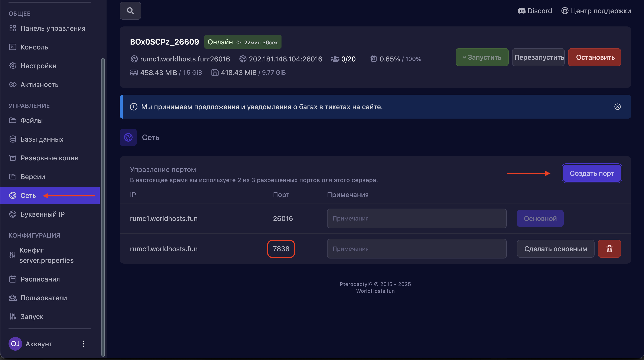Open the Консоль console page
The height and width of the screenshot is (360, 644).
pos(34,47)
